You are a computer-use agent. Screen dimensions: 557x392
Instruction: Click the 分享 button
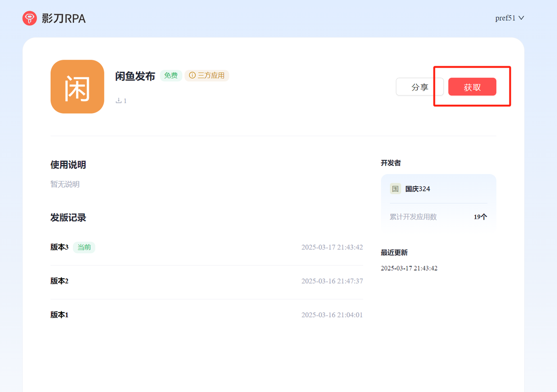click(420, 87)
